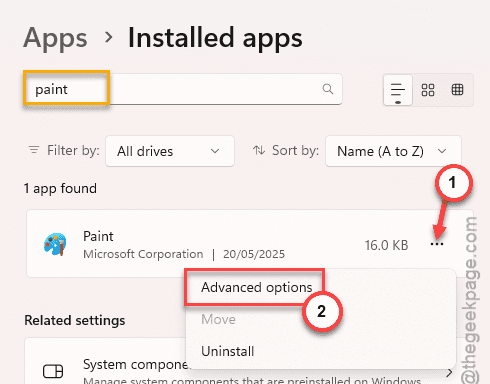Open the three-dot menu for Paint
Image resolution: width=490 pixels, height=384 pixels.
click(x=437, y=244)
